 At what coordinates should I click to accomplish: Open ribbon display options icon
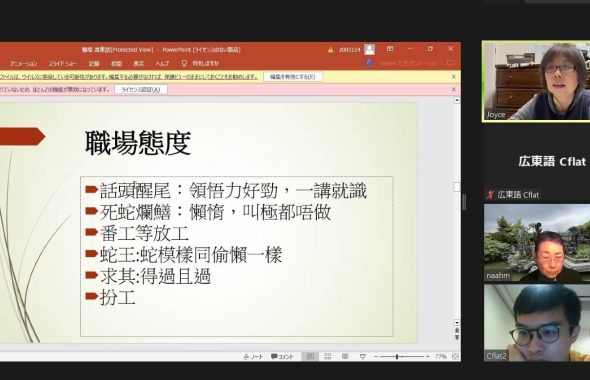390,49
